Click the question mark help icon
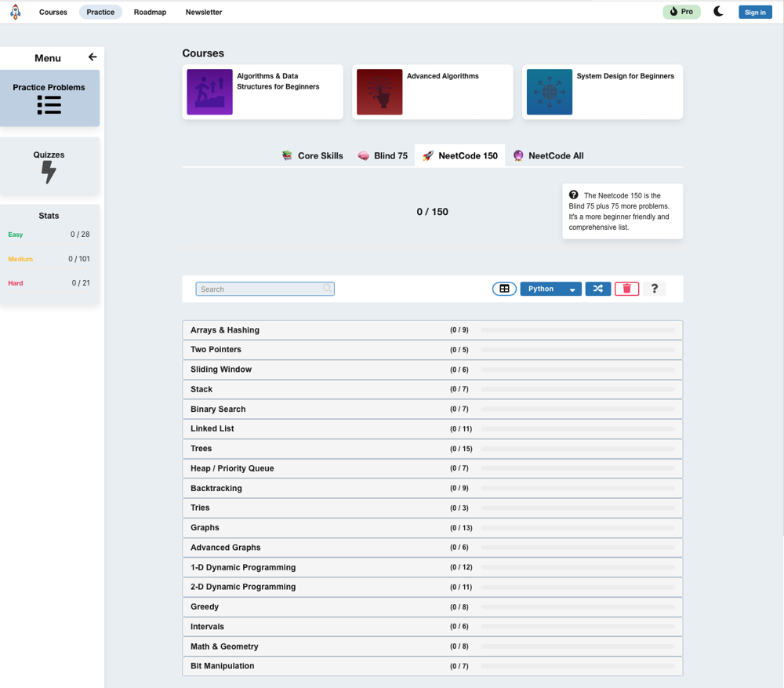This screenshot has height=688, width=784. click(x=655, y=289)
